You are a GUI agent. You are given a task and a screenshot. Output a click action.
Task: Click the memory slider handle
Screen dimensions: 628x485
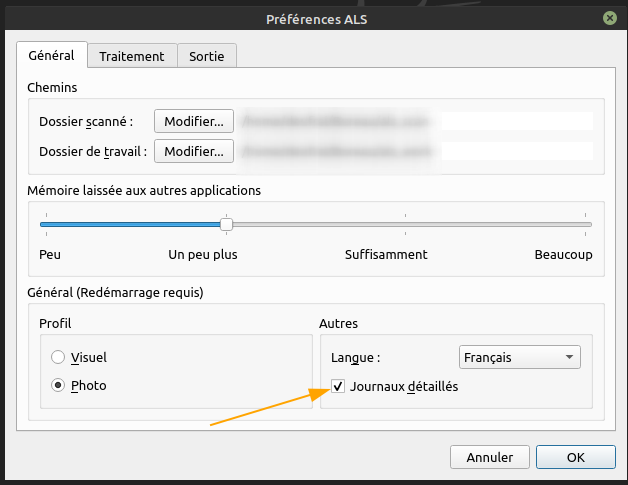pos(226,224)
